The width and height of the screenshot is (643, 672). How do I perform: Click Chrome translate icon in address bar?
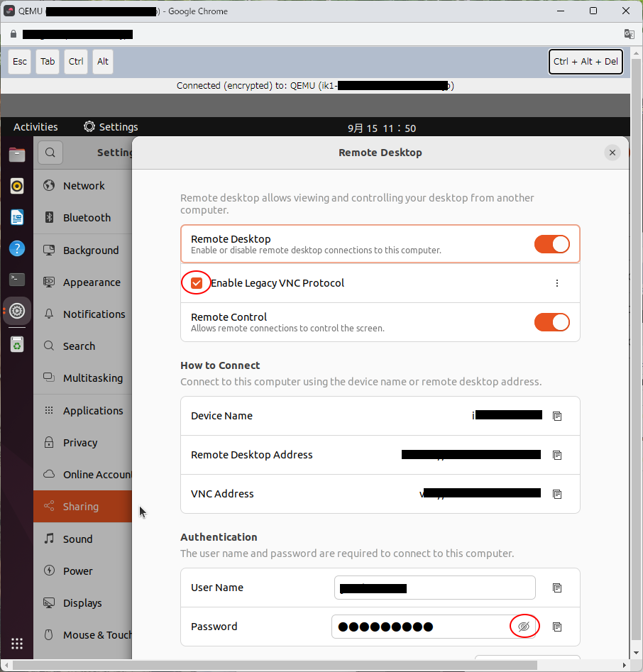(x=629, y=34)
